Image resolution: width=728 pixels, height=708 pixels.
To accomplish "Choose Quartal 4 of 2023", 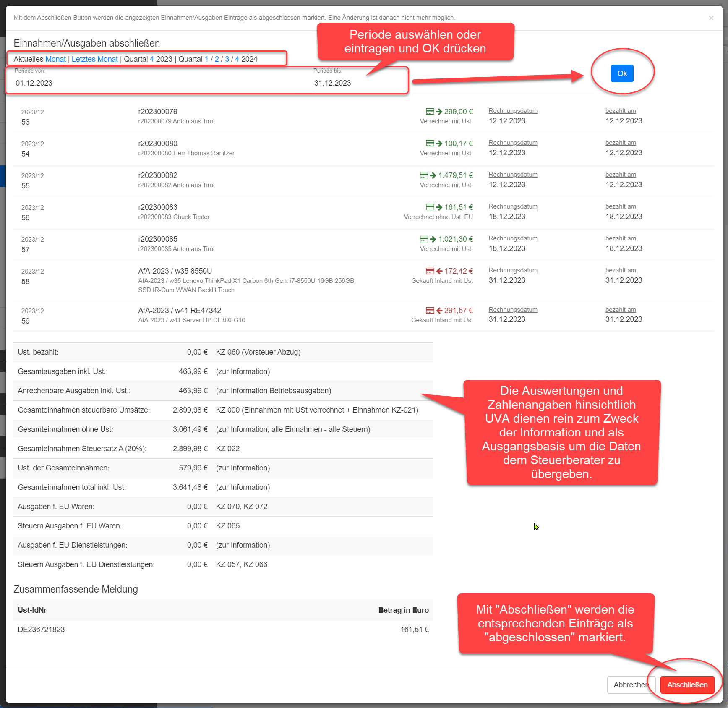I will click(152, 59).
